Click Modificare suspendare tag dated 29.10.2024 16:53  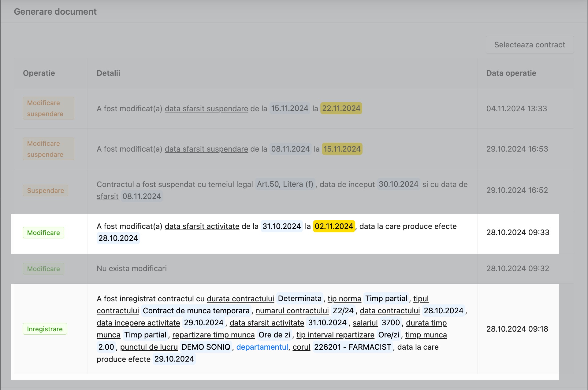tap(48, 149)
